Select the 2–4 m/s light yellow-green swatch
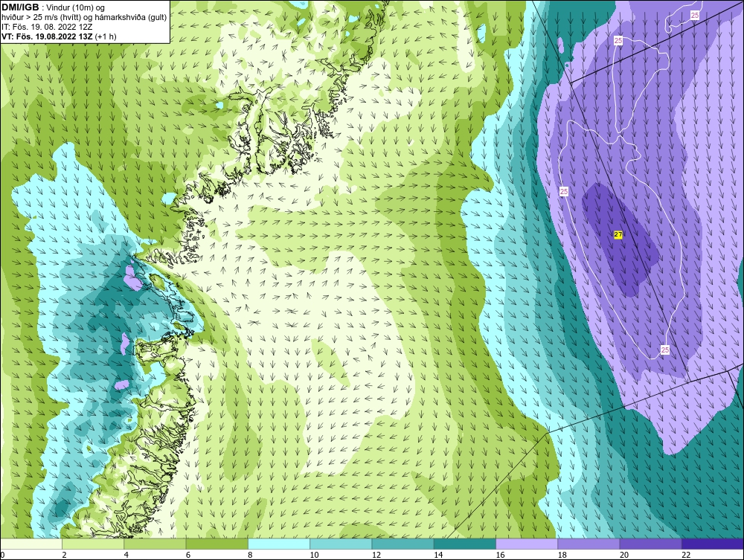This screenshot has height=560, width=744. (x=93, y=544)
